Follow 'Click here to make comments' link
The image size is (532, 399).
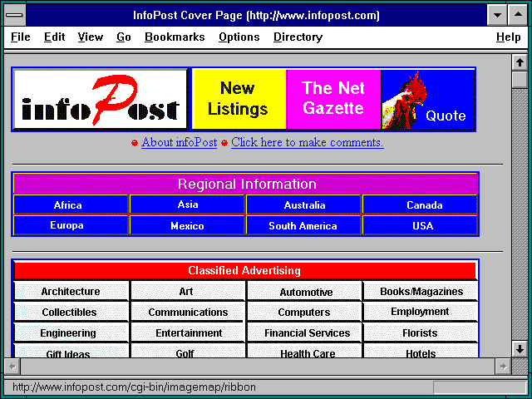308,142
